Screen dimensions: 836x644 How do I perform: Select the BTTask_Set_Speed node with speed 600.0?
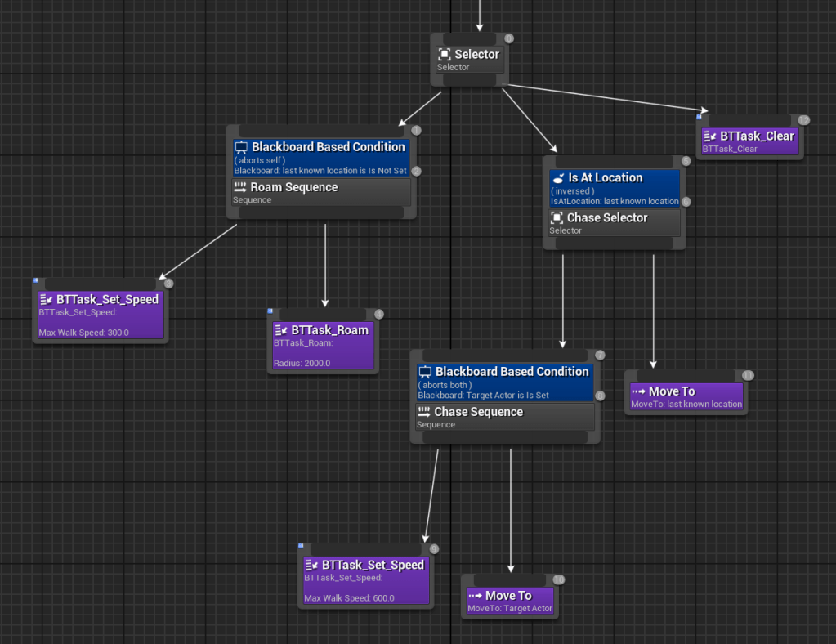[365, 580]
